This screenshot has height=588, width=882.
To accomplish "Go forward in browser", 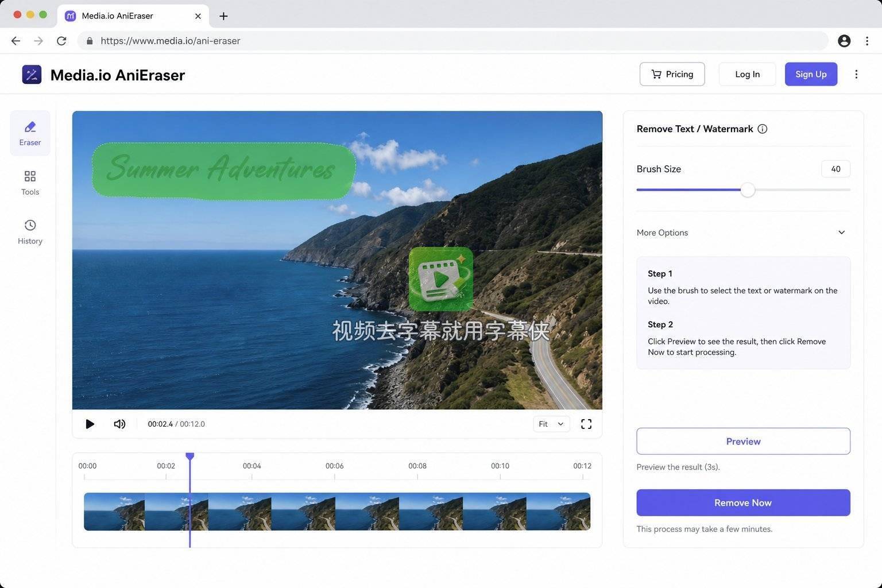I will (38, 41).
